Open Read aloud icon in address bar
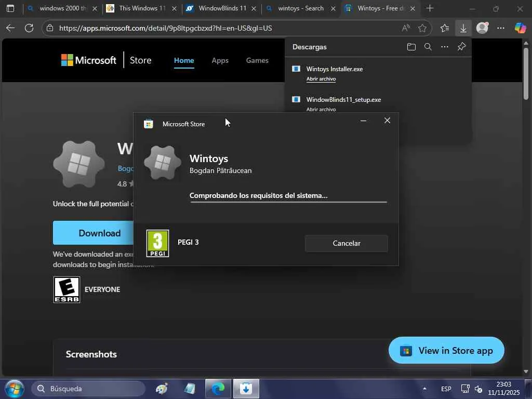Screen dimensions: 532x399 [405, 28]
